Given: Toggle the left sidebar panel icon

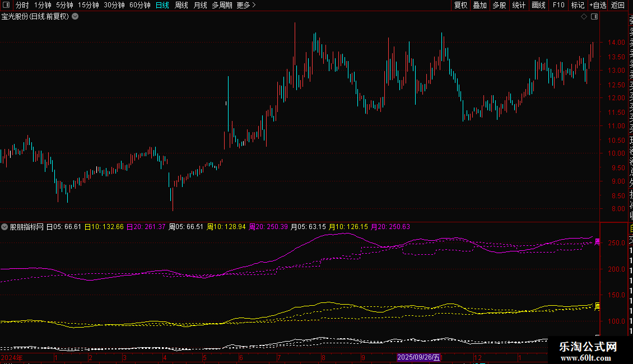Looking at the screenshot, I should 6,5.
